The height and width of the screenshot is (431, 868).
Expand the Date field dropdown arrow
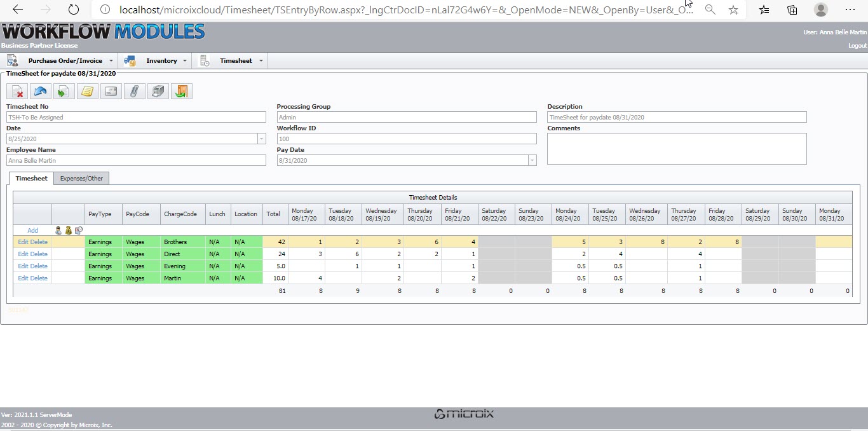pyautogui.click(x=261, y=139)
